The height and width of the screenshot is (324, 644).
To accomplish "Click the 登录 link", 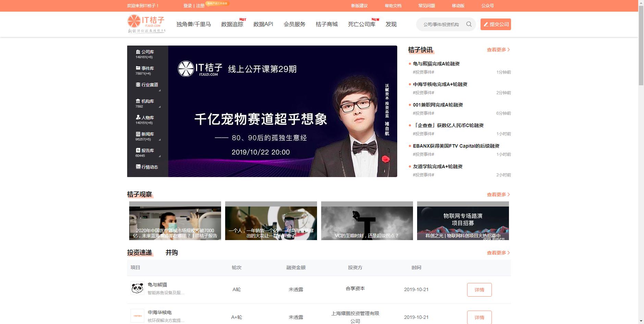I will click(x=187, y=6).
